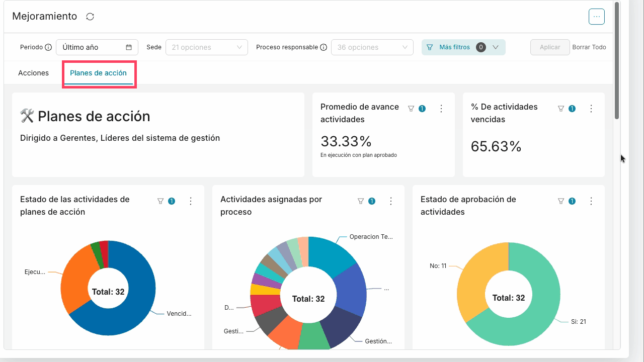644x362 pixels.
Task: Click the vertical scrollbar thumb
Action: (x=617, y=60)
